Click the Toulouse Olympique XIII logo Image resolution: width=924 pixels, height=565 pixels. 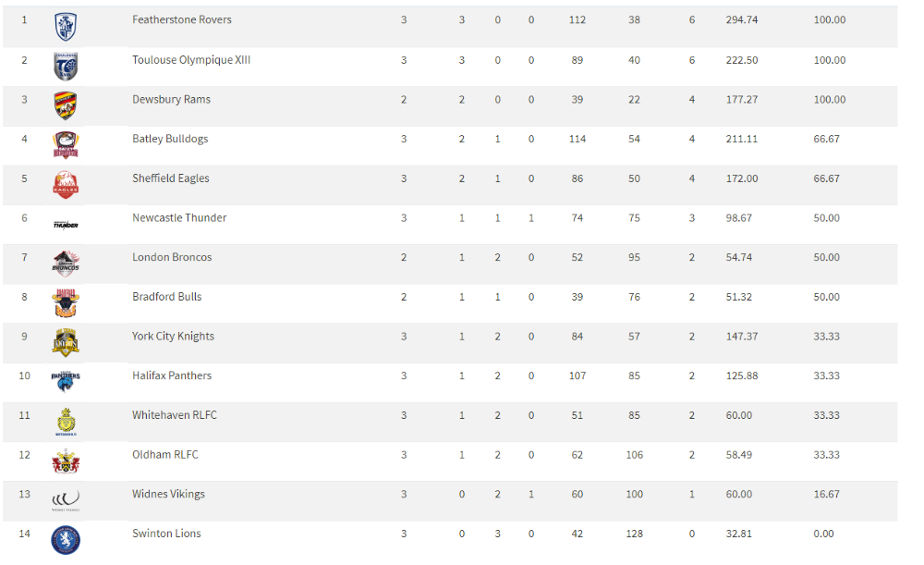(66, 66)
